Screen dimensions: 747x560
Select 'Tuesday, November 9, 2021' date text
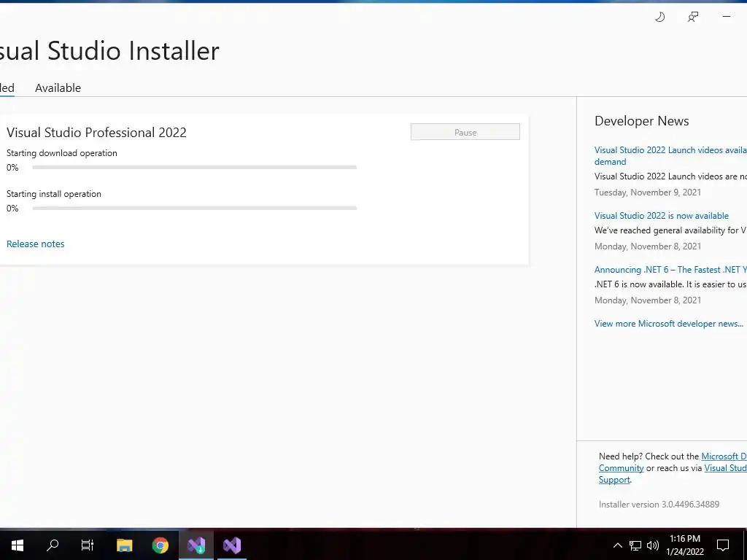tap(648, 192)
